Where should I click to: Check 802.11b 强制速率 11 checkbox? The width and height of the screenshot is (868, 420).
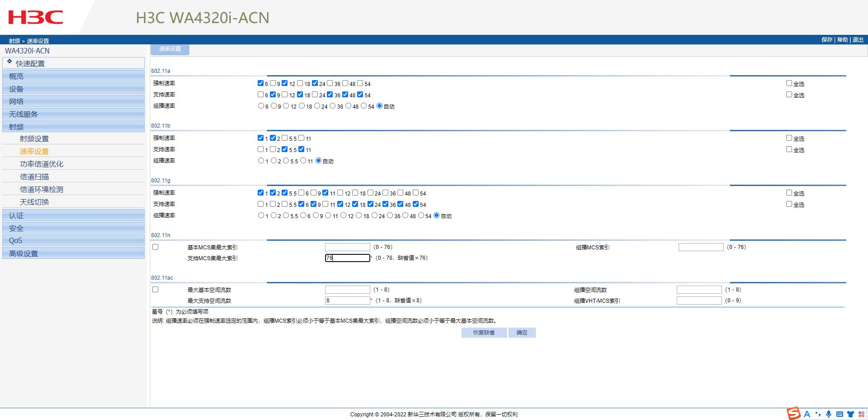(x=302, y=138)
